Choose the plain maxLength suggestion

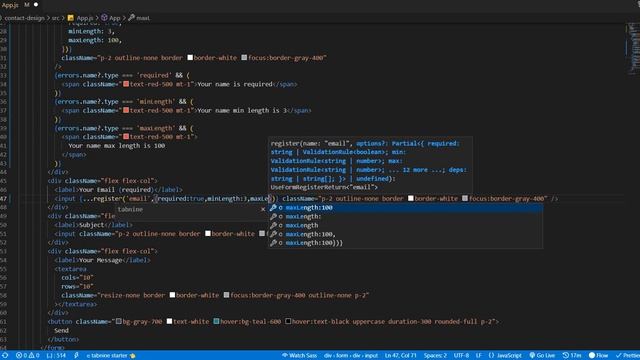(406, 225)
